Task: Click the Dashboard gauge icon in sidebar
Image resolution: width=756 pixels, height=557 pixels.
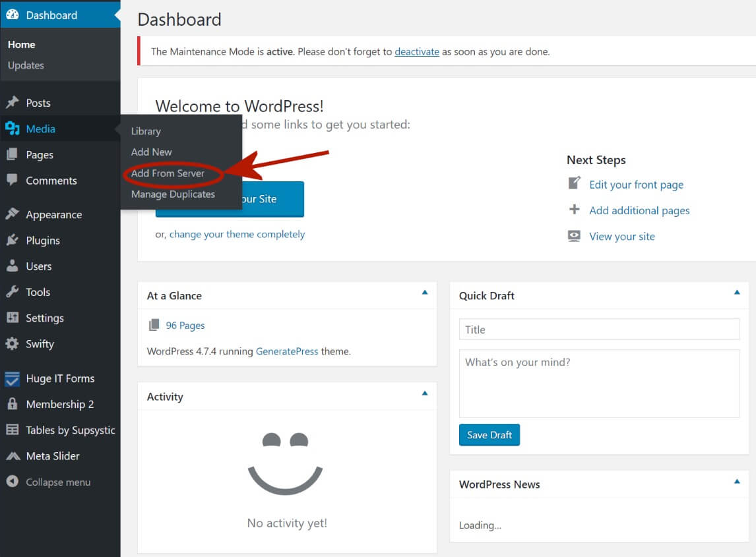Action: click(13, 15)
